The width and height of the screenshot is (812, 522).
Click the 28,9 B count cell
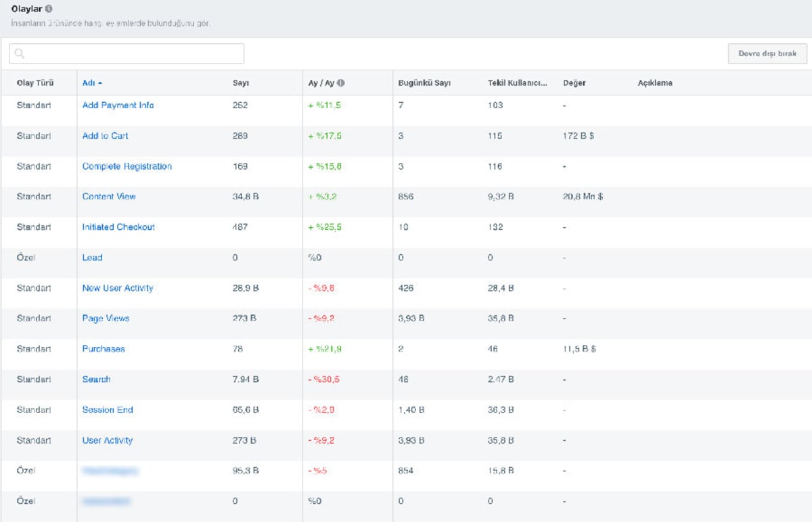(x=245, y=288)
